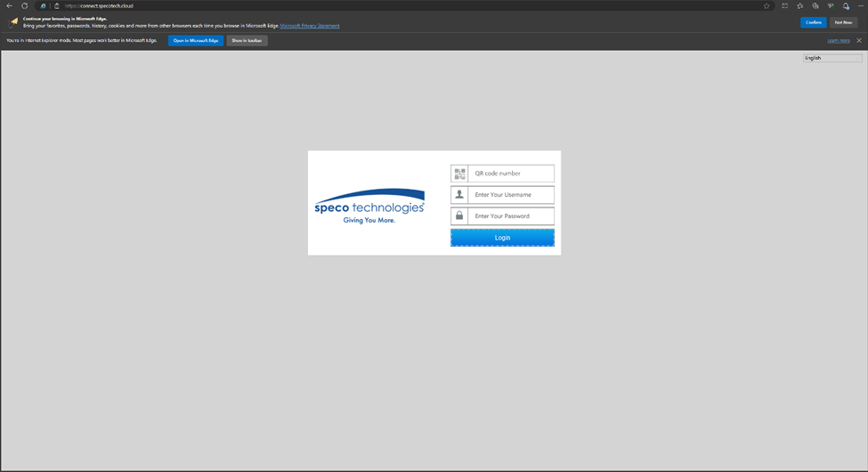Open the Edge settings and more menu
Viewport: 868px width, 472px height.
pyautogui.click(x=860, y=5)
